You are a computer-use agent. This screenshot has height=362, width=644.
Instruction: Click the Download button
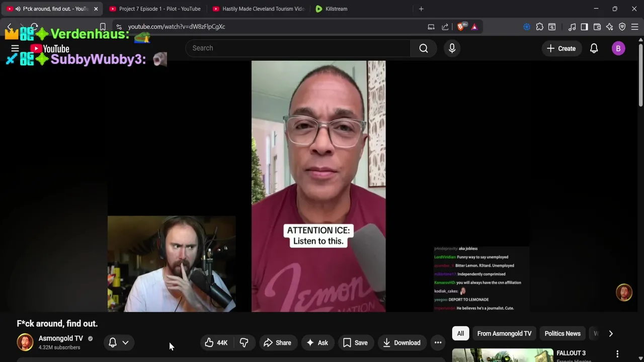click(x=401, y=343)
